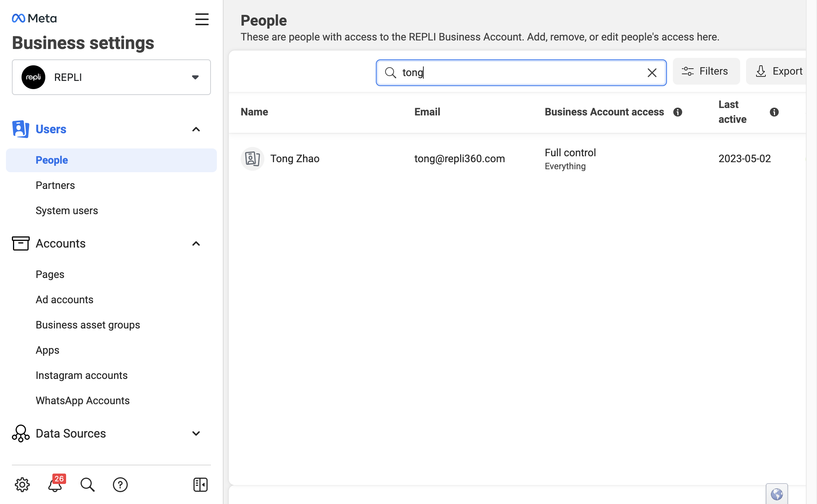817x504 pixels.
Task: Open Partners in the sidebar
Action: (x=55, y=185)
